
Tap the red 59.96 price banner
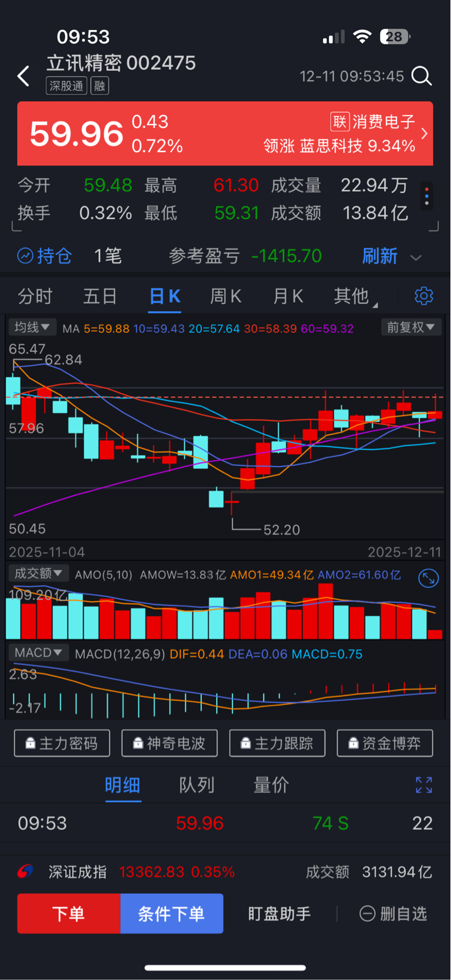coord(225,134)
